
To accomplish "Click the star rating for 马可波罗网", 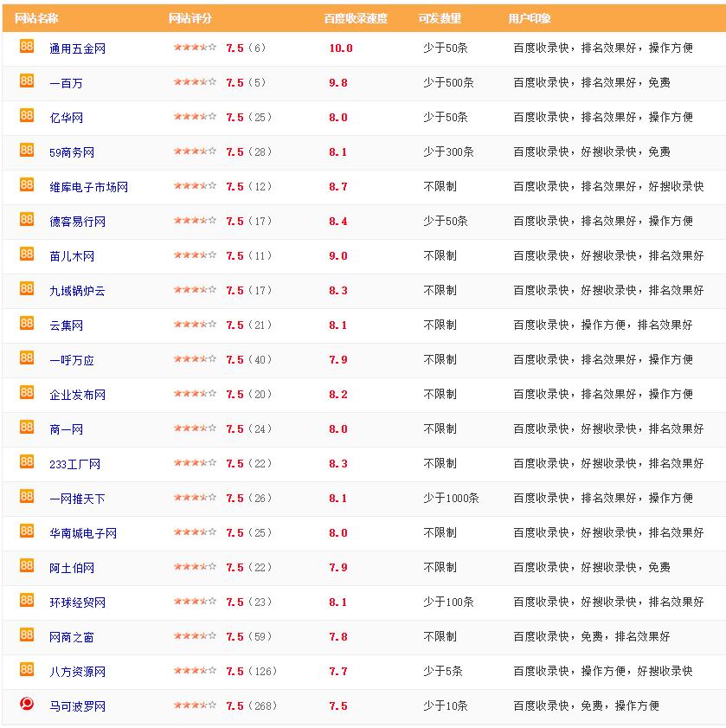I will tap(195, 705).
